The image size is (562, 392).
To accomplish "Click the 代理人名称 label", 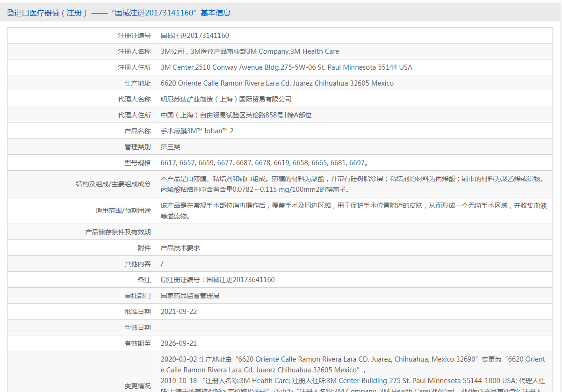I will (x=134, y=99).
